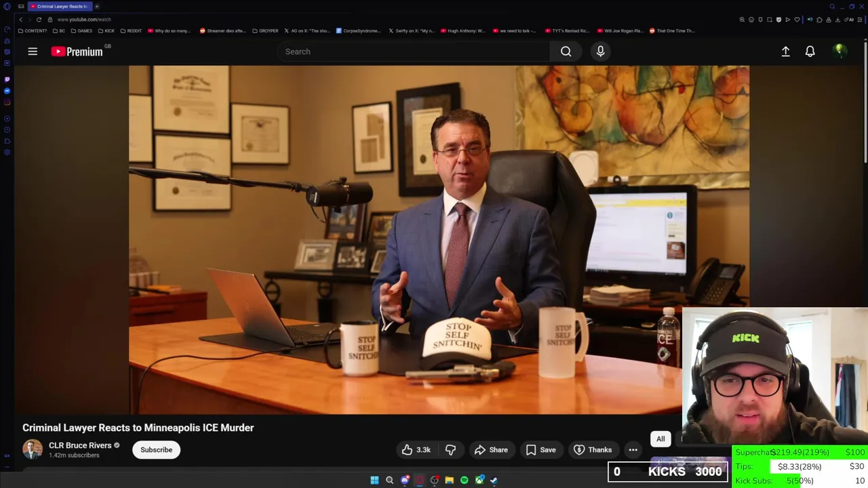Open the YouTube hamburger guide menu
Viewport: 868px width, 488px height.
33,52
